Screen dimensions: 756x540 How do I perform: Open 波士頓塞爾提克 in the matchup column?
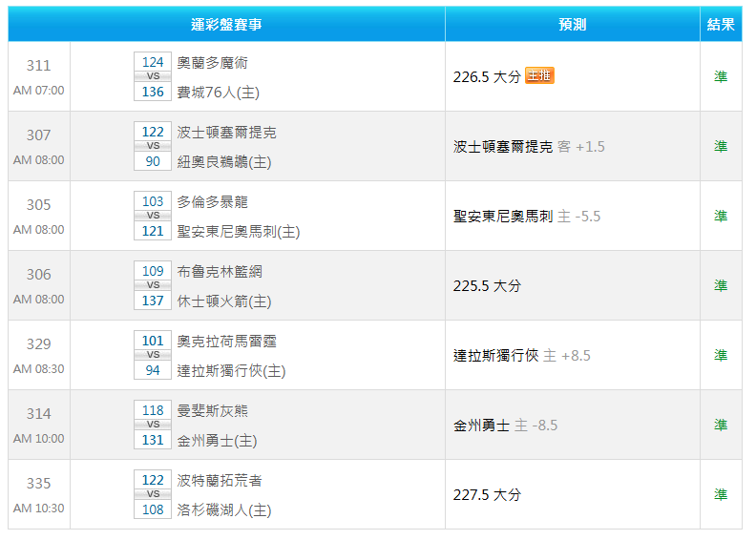(x=227, y=132)
